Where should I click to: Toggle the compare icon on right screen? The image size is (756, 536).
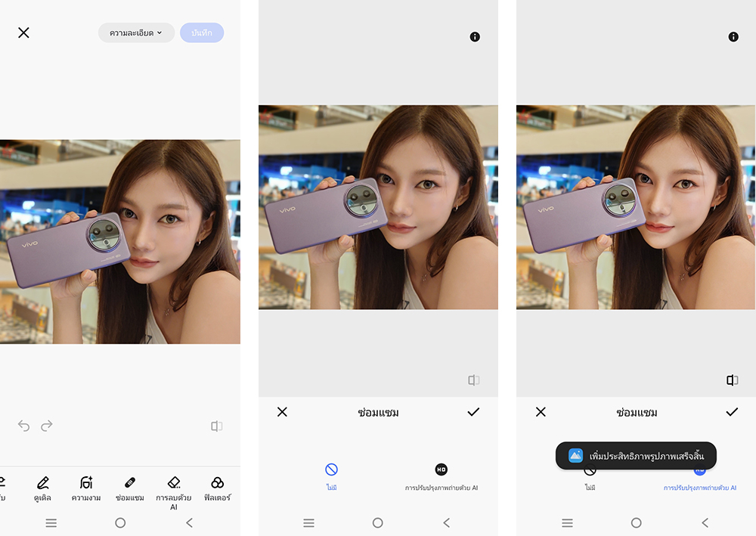pyautogui.click(x=732, y=380)
